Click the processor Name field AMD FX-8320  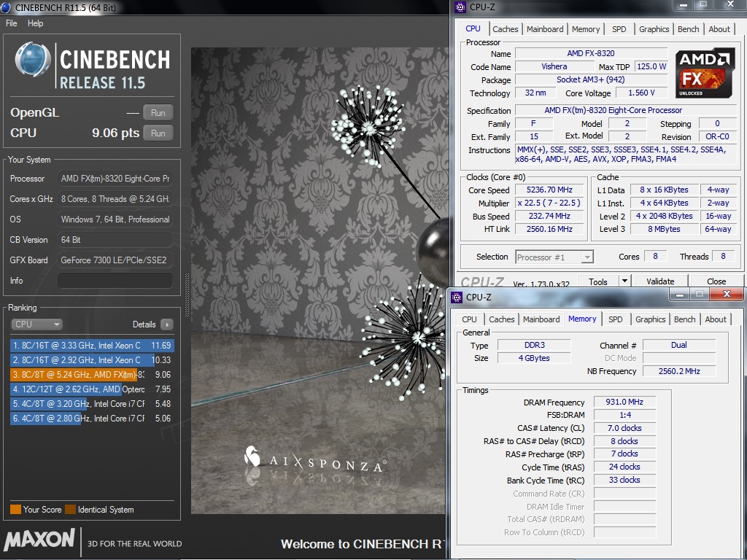pos(591,53)
